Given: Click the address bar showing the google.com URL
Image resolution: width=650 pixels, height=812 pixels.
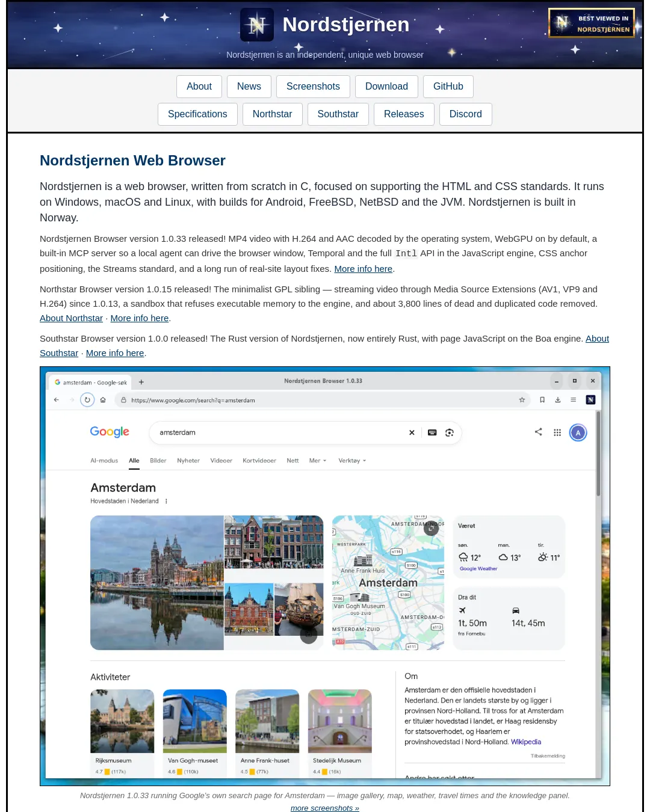Looking at the screenshot, I should (322, 400).
